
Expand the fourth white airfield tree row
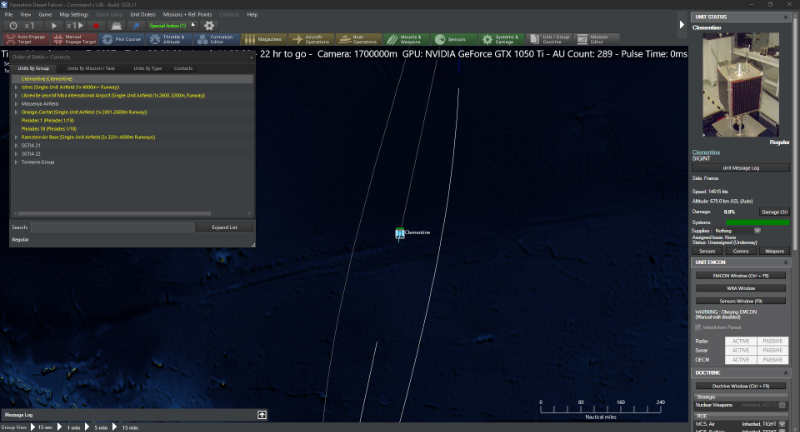point(16,104)
